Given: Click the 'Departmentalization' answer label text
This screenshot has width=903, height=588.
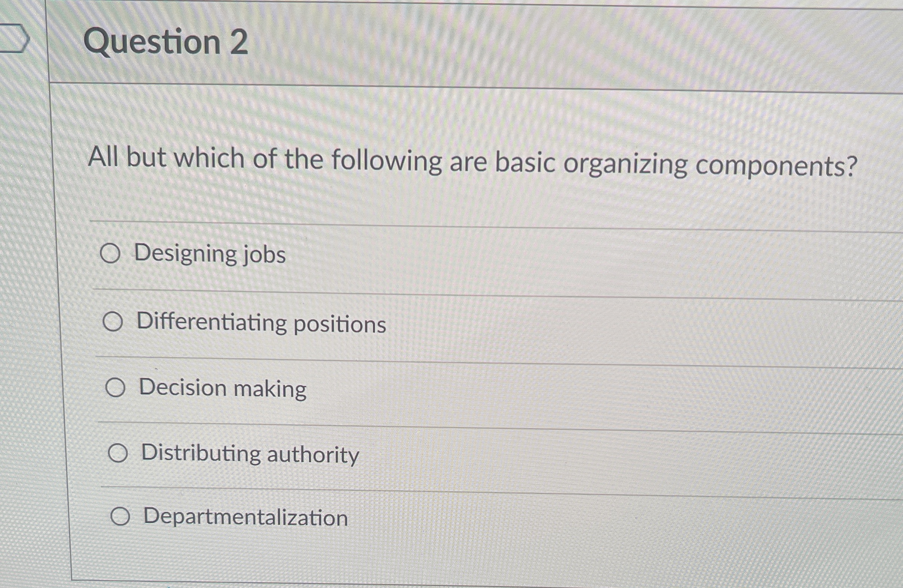Looking at the screenshot, I should click(x=246, y=517).
